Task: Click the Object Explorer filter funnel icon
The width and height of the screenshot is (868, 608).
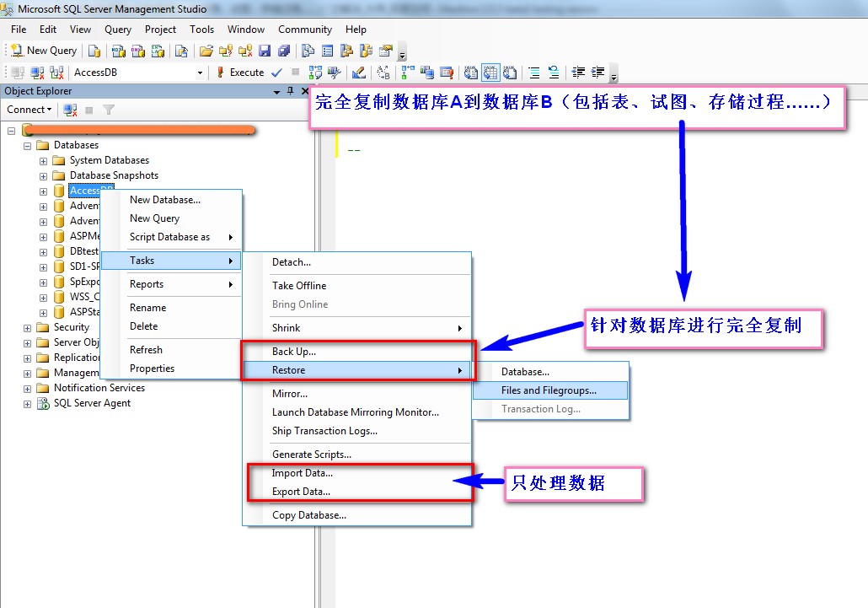Action: coord(108,110)
